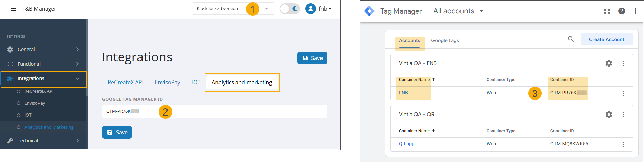The width and height of the screenshot is (644, 163).
Task: Open the F&B Manager hamburger menu
Action: tap(14, 9)
